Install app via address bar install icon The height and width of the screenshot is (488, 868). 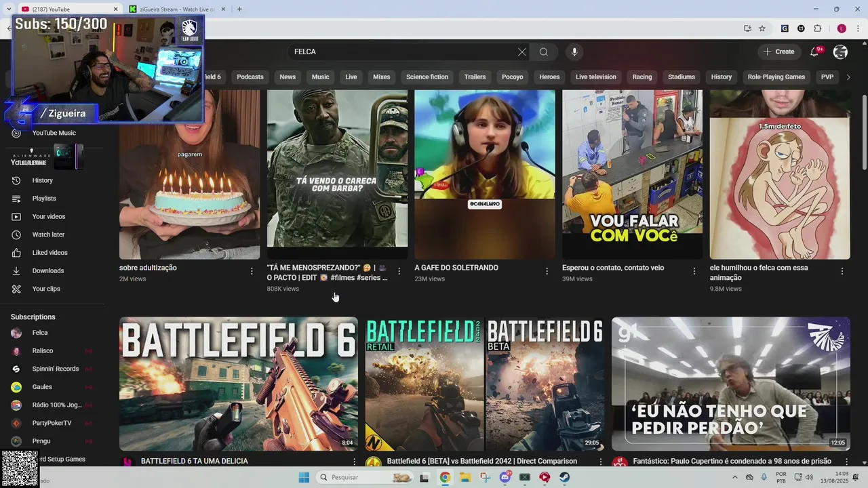[x=747, y=28]
